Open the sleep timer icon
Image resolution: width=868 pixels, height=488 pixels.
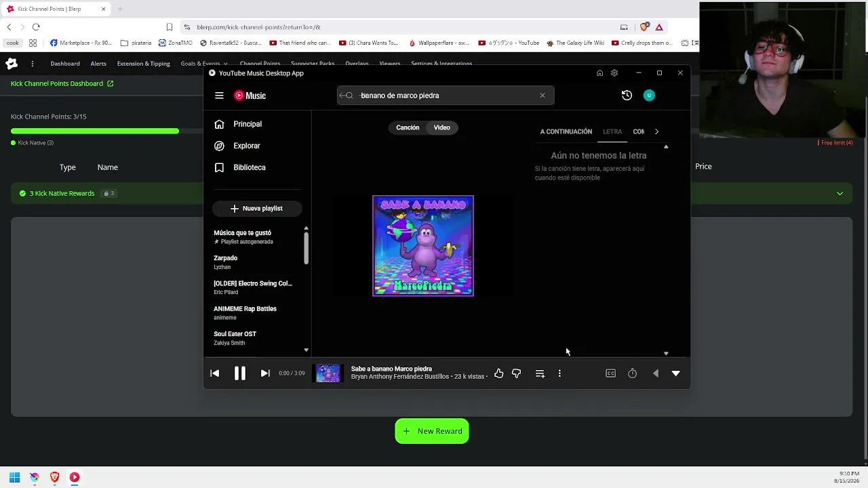[x=633, y=373]
